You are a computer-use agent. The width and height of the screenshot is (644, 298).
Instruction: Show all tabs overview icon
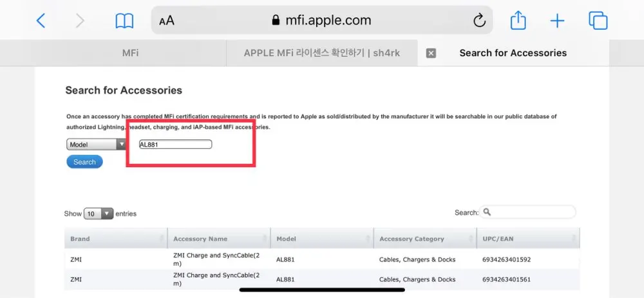coord(598,20)
